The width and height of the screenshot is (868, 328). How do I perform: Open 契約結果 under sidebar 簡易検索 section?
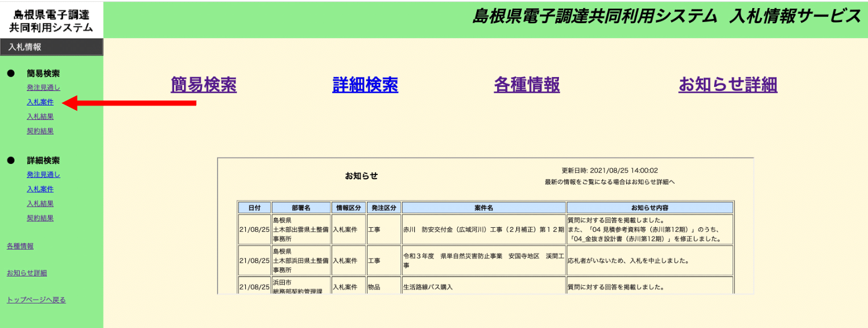40,131
